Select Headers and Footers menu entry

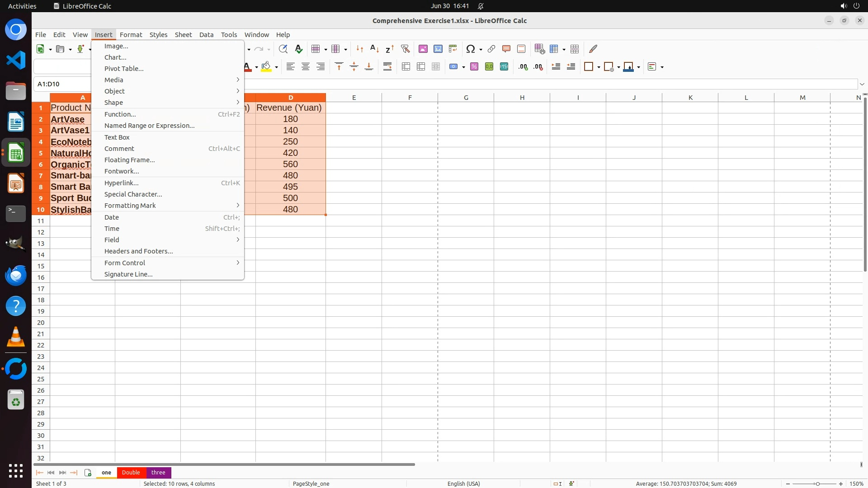tap(138, 251)
